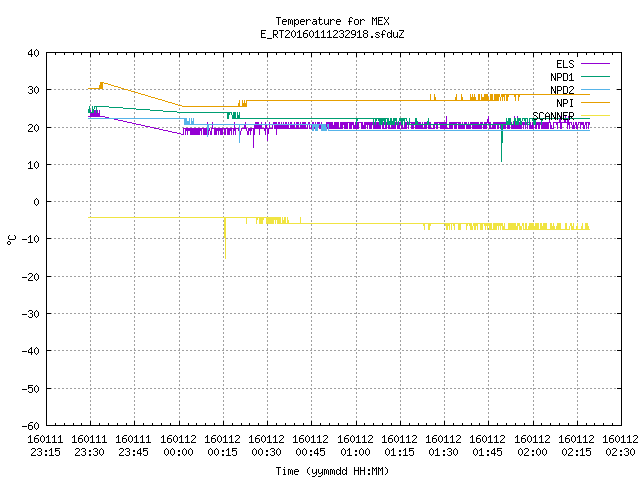Click the x-axis tick 160112 02:00
Screen dimensions: 640x480
[533, 446]
